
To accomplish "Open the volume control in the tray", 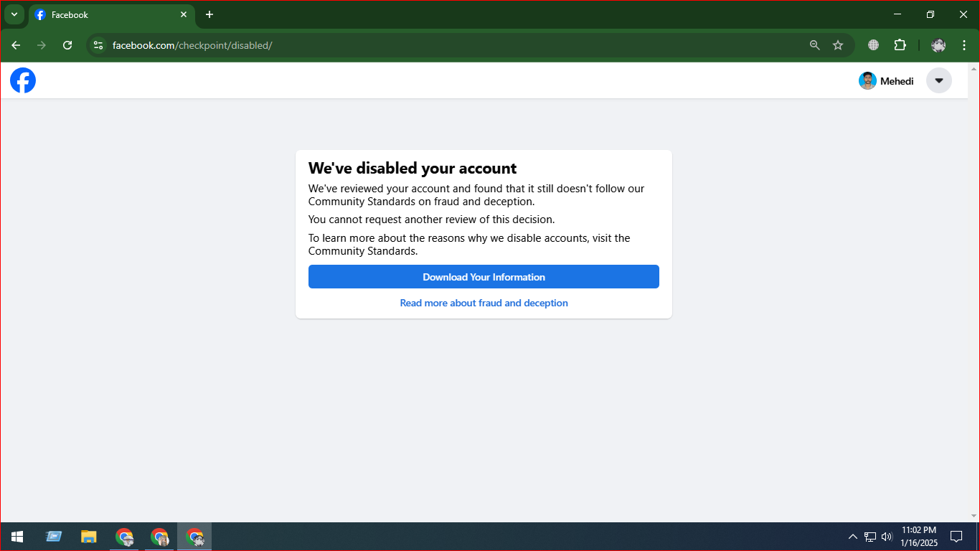I will pyautogui.click(x=887, y=537).
